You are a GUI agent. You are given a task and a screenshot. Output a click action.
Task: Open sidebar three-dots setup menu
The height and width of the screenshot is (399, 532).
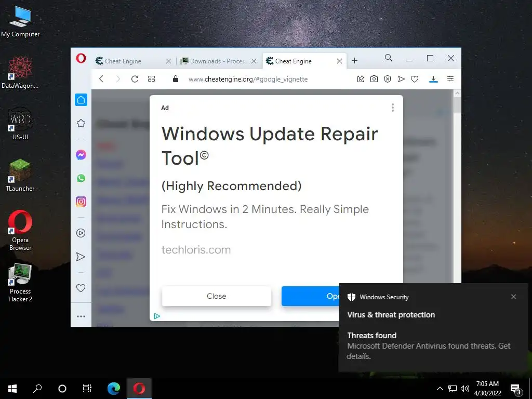point(81,316)
